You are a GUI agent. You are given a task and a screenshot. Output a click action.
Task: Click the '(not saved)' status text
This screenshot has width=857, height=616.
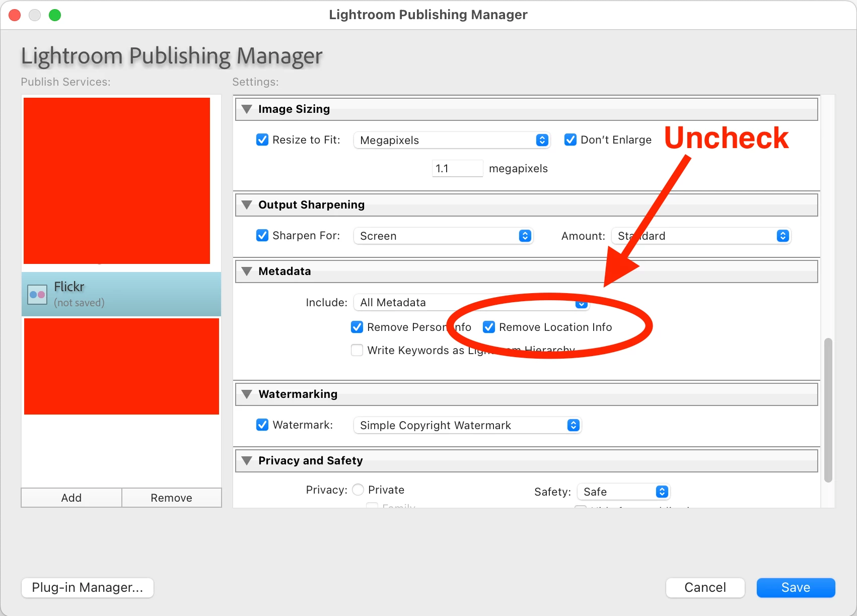pyautogui.click(x=79, y=303)
